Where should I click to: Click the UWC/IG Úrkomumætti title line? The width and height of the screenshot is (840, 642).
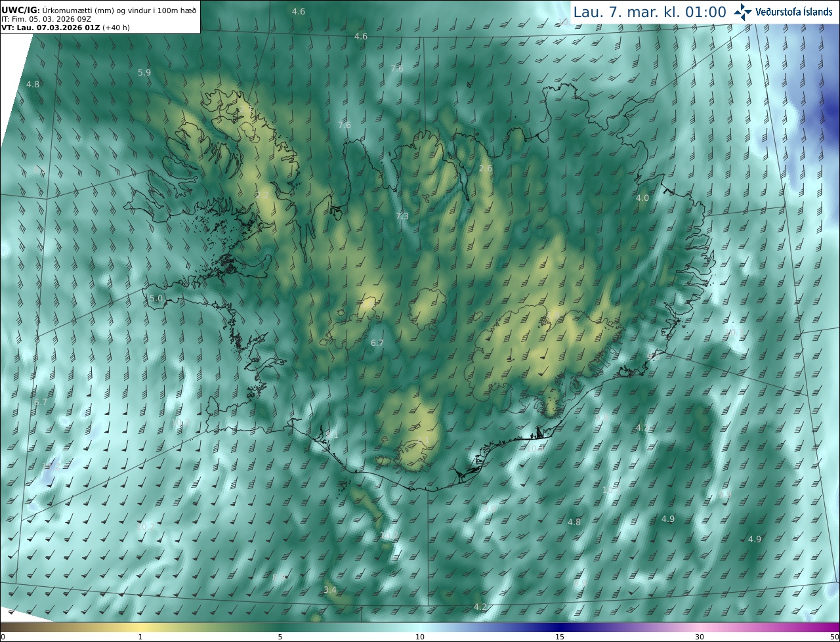point(98,10)
